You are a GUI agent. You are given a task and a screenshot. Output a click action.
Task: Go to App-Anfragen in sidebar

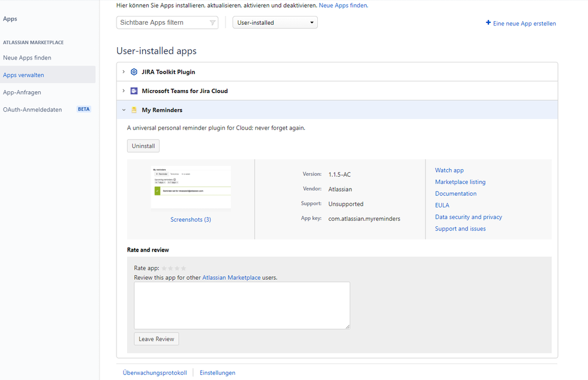click(x=22, y=92)
